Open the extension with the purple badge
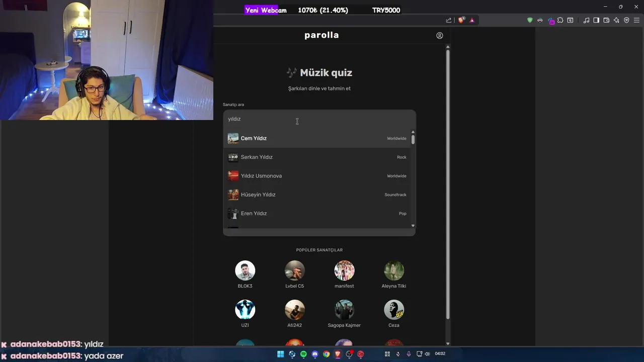The width and height of the screenshot is (644, 362). [551, 21]
